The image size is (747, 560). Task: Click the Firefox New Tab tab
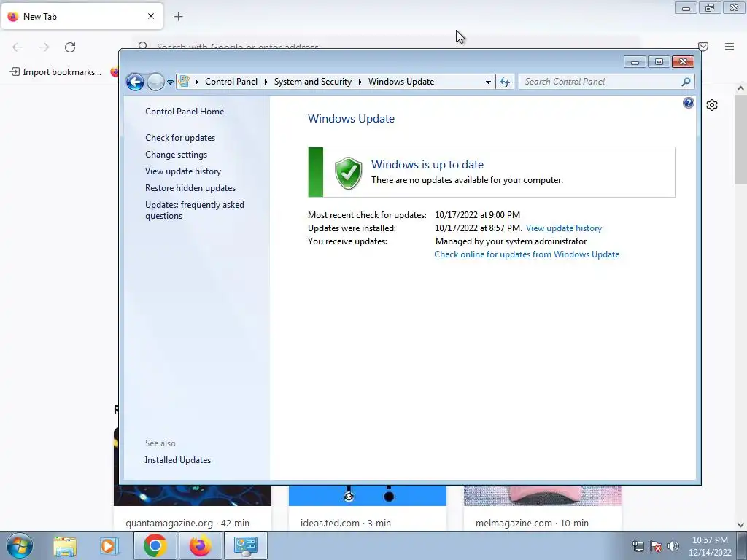pyautogui.click(x=82, y=16)
